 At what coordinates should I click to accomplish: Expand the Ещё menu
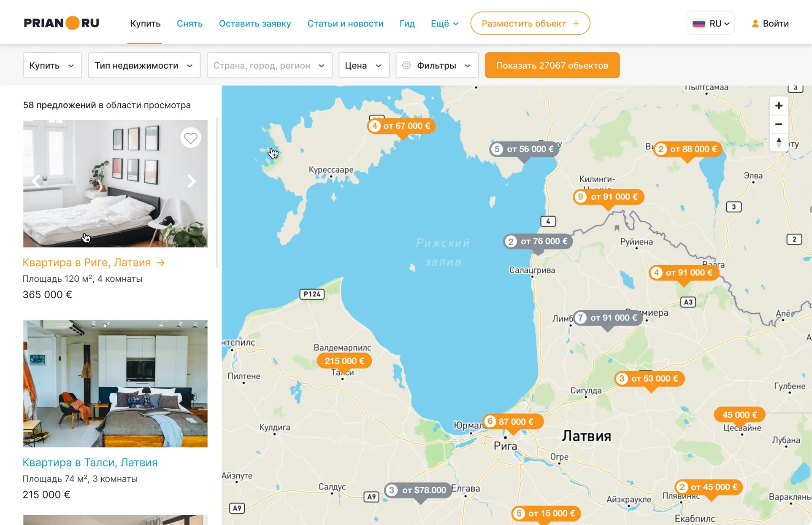point(444,24)
